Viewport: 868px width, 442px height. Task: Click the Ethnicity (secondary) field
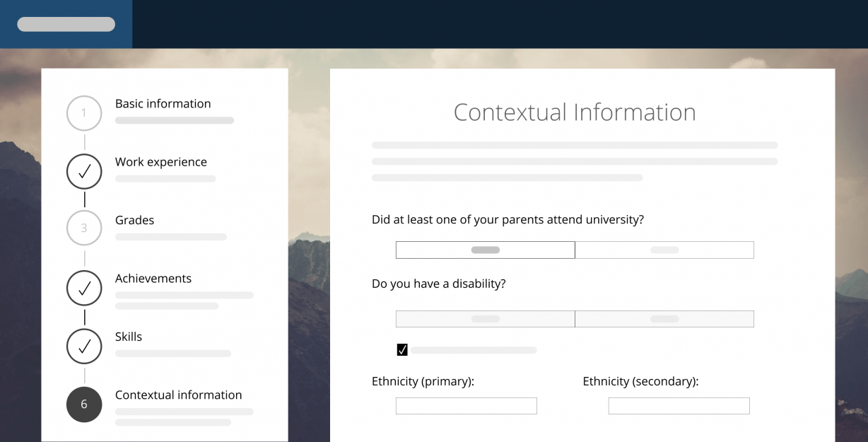[679, 406]
